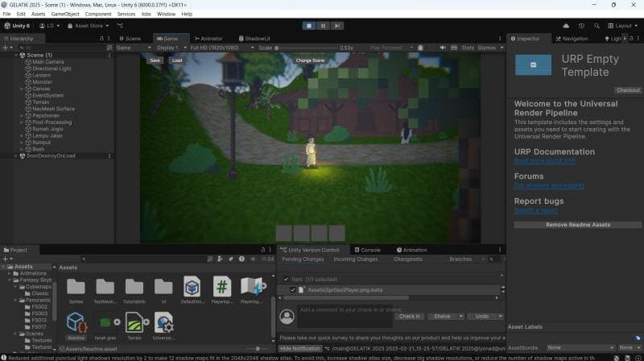Open the Sprites folder thumbnail
644x361 pixels.
76,287
